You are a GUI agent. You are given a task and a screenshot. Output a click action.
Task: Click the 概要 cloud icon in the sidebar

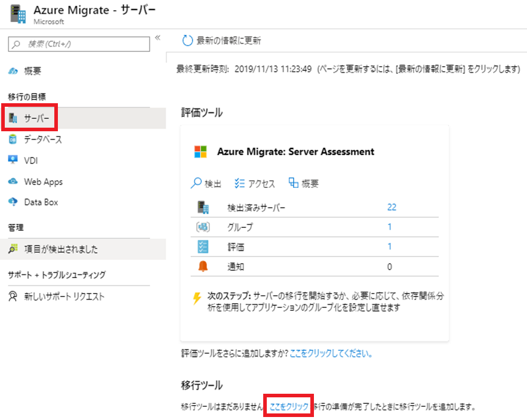pyautogui.click(x=13, y=71)
